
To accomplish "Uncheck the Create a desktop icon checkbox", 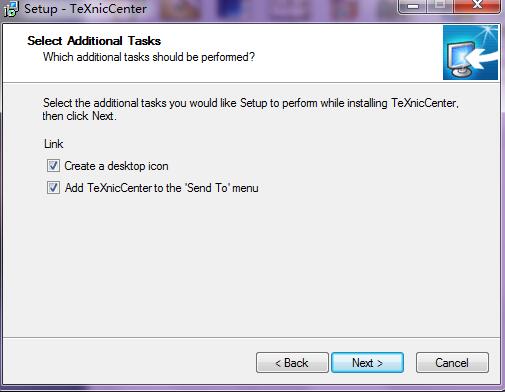I will 53,166.
